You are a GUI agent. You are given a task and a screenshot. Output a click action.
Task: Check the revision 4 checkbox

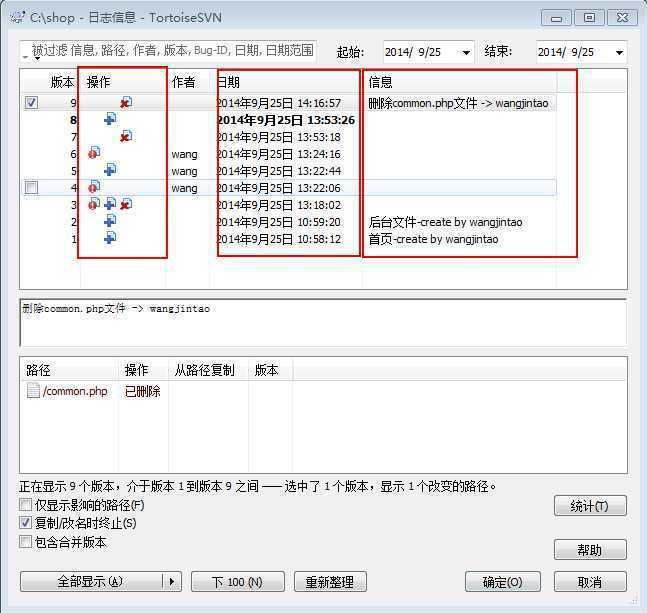tap(31, 188)
